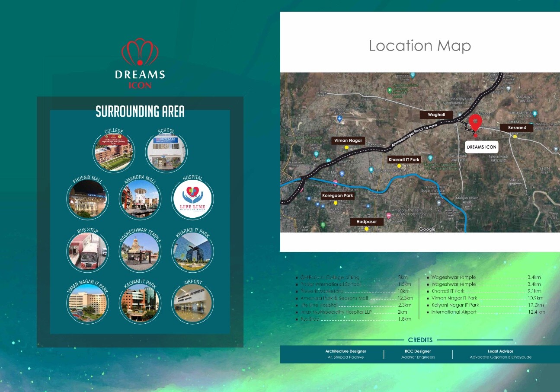Select the Kalyani IT Park circular photo
Image resolution: width=560 pixels, height=392 pixels.
pos(140,302)
